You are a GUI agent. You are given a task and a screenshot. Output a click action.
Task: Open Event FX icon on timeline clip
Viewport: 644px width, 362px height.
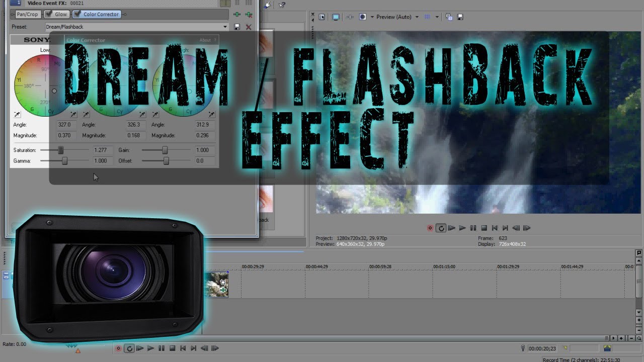point(223,290)
